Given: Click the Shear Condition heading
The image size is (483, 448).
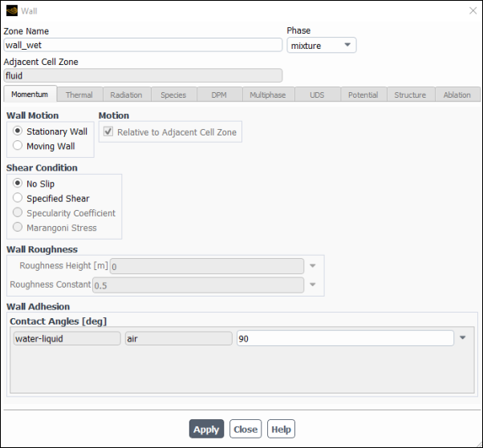Looking at the screenshot, I should pos(42,167).
